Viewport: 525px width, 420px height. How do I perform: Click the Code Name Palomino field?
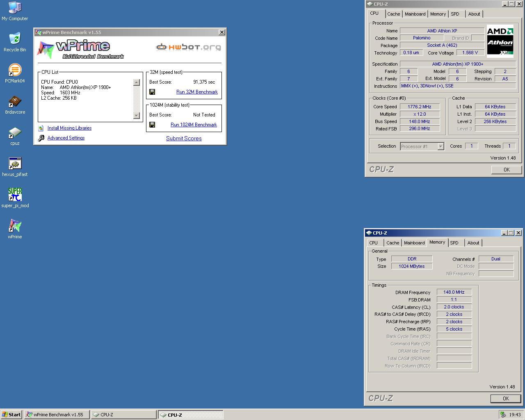pyautogui.click(x=422, y=38)
